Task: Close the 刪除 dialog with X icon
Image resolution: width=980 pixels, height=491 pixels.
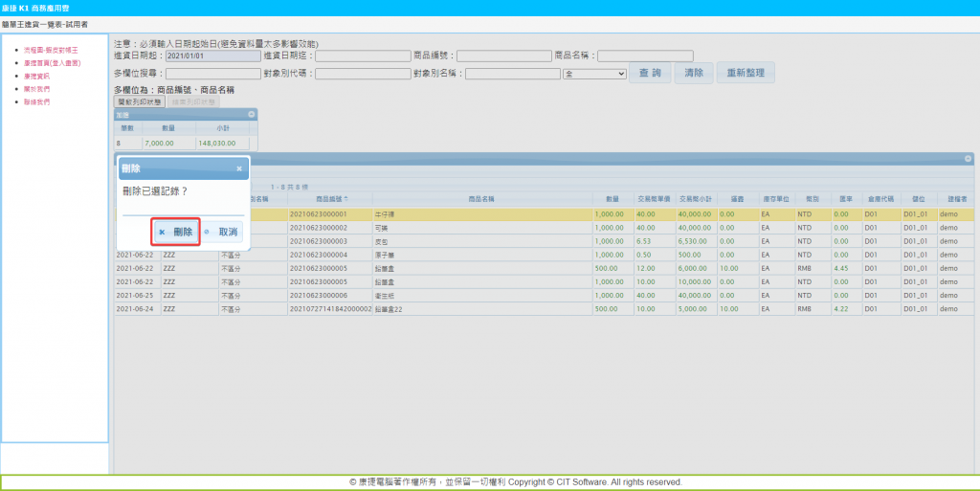Action: 239,168
